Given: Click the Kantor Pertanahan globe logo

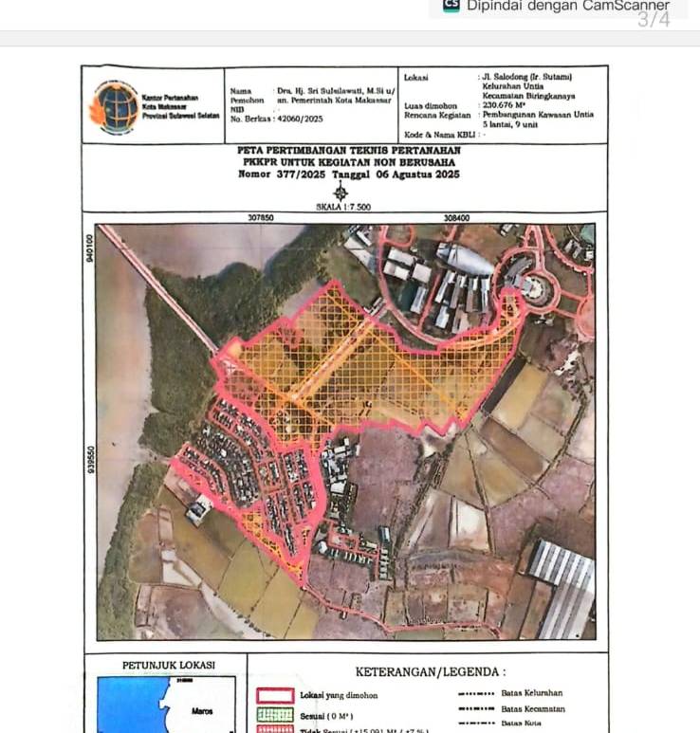Looking at the screenshot, I should (x=114, y=104).
